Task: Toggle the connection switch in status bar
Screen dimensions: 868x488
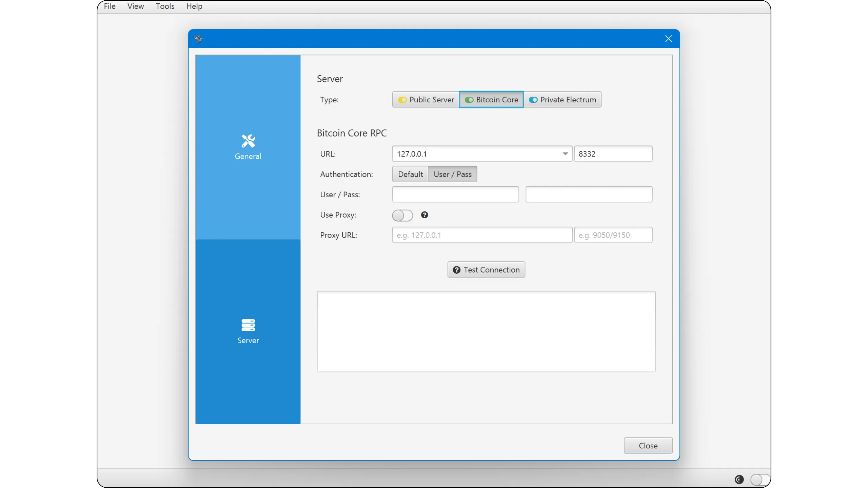Action: click(x=760, y=480)
